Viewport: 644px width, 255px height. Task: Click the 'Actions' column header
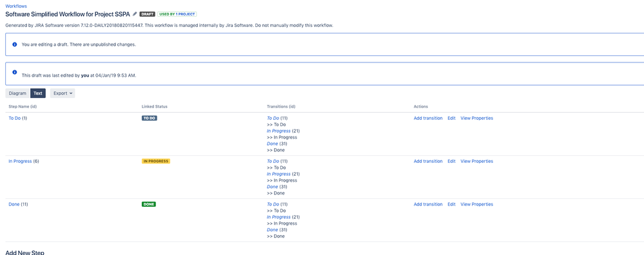pos(420,107)
